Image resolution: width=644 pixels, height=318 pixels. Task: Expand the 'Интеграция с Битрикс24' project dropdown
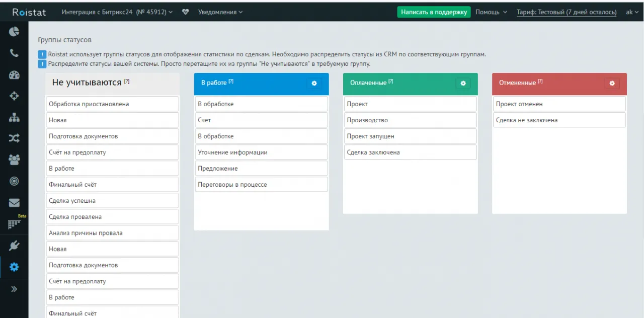[117, 12]
